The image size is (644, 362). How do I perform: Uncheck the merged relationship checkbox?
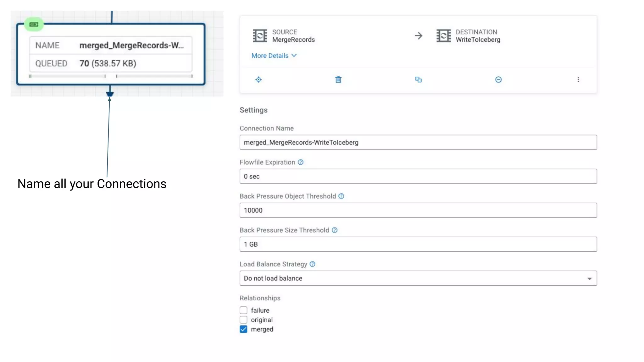[243, 329]
